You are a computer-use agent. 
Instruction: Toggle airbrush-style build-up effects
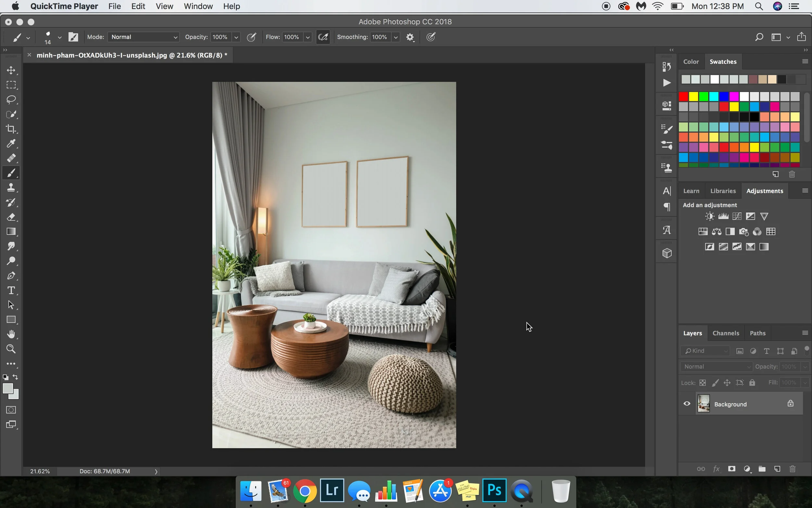tap(323, 37)
